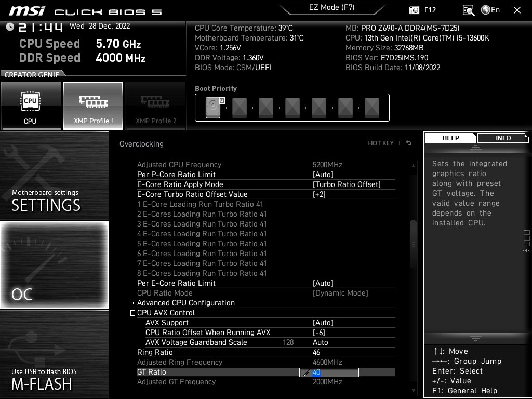
Task: Select the HELP tab
Action: click(x=450, y=138)
